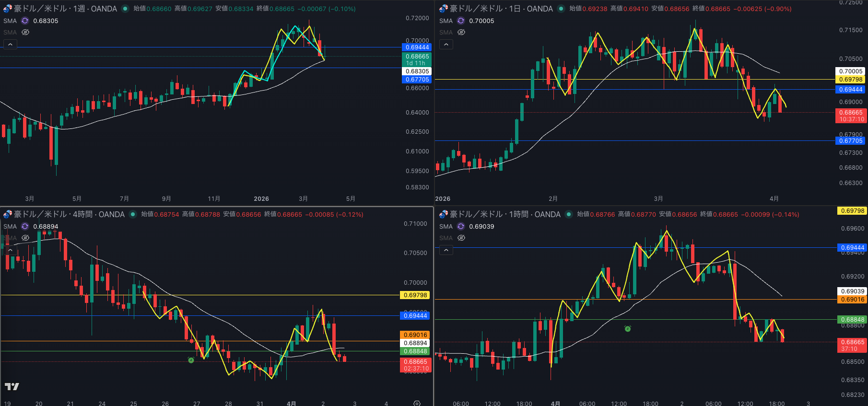Image resolution: width=868 pixels, height=406 pixels.
Task: Click the SMA refresh icon on daily chart
Action: [461, 21]
